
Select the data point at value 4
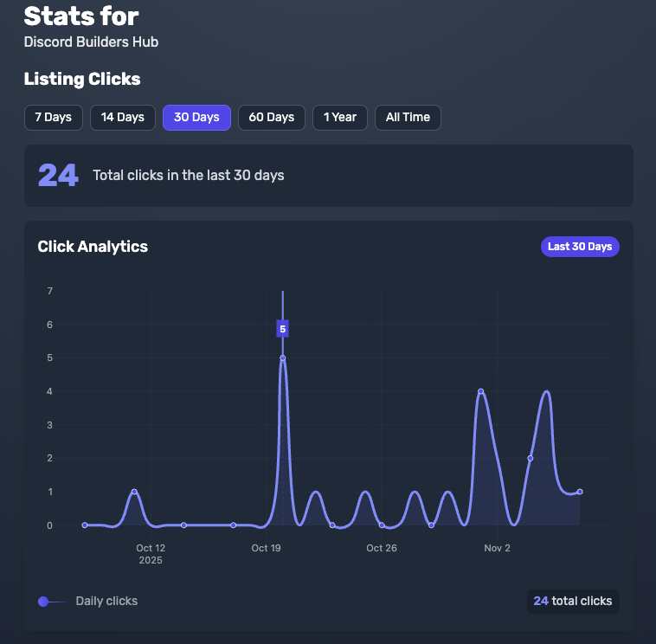pos(480,391)
